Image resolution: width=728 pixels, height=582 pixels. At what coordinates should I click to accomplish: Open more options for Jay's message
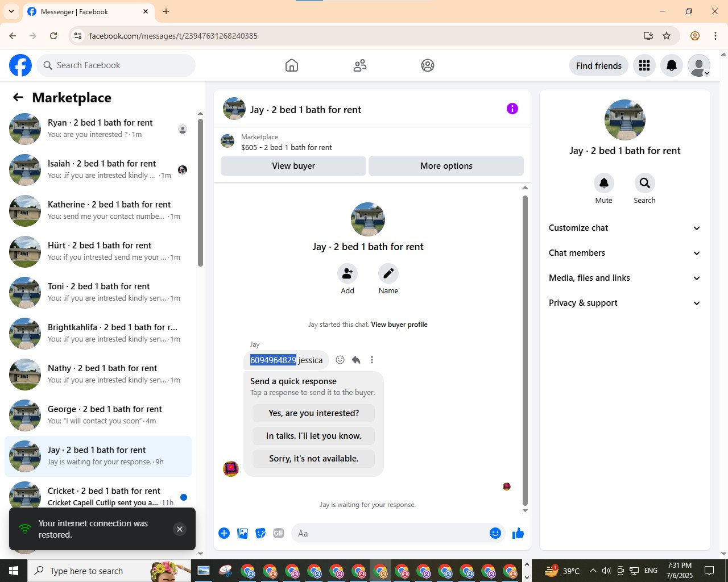(372, 360)
